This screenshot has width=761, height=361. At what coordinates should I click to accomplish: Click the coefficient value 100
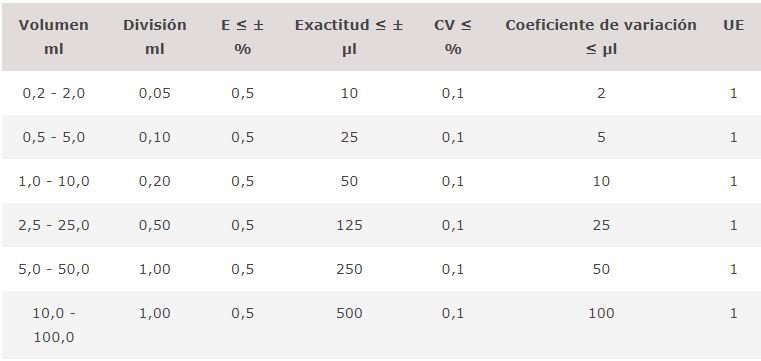point(601,313)
